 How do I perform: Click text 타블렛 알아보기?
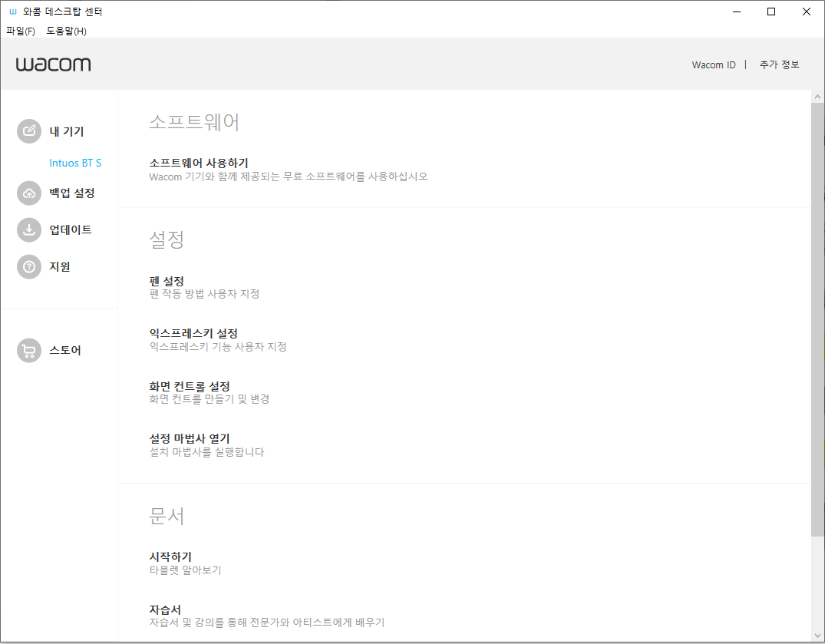pyautogui.click(x=185, y=570)
